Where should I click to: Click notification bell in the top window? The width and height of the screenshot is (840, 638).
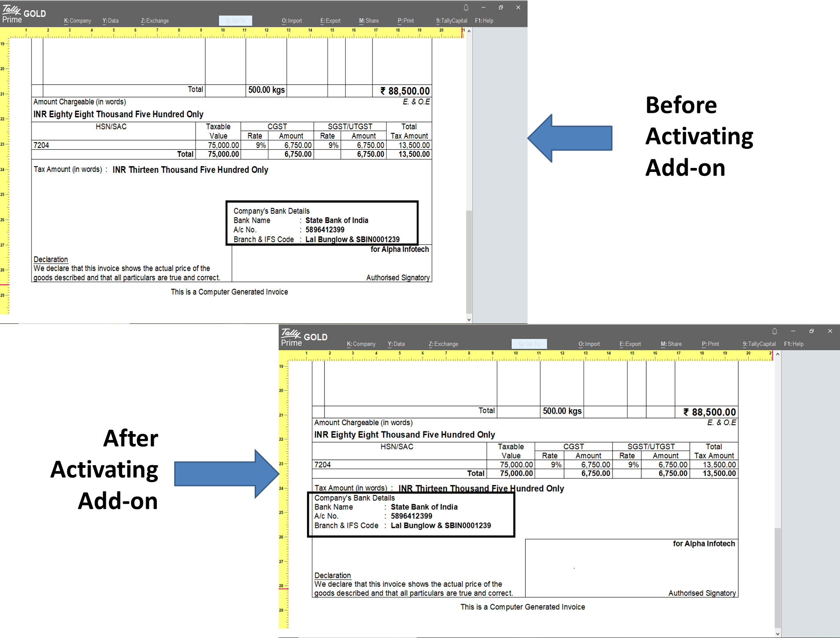point(466,8)
